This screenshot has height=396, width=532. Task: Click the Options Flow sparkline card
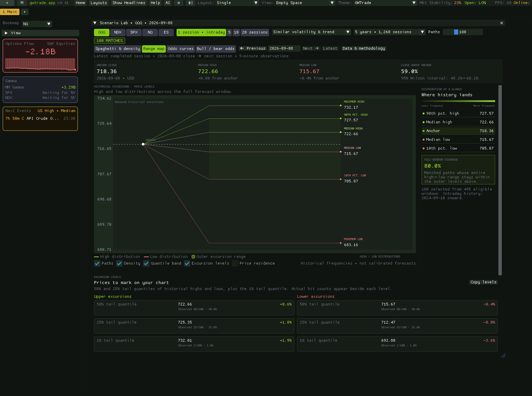click(40, 56)
